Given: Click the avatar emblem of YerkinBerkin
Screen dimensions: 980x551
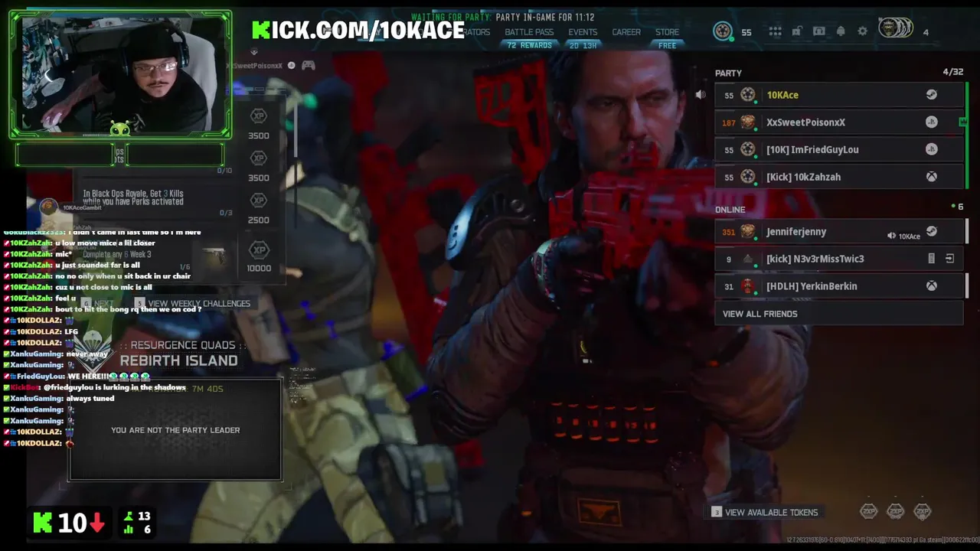Looking at the screenshot, I should point(748,286).
